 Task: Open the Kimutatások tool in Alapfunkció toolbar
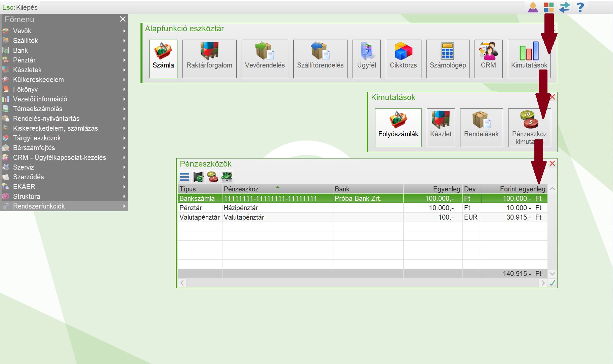click(529, 59)
